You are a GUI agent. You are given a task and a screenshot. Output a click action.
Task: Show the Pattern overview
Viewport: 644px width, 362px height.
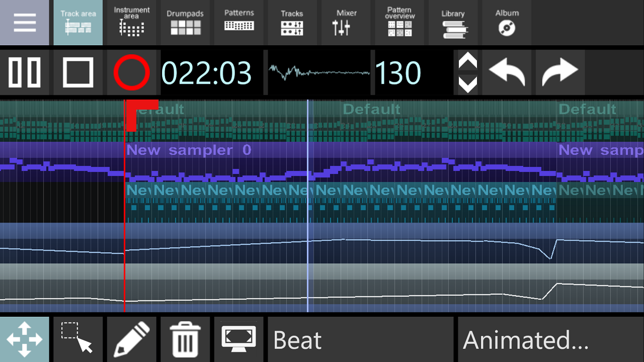click(399, 23)
